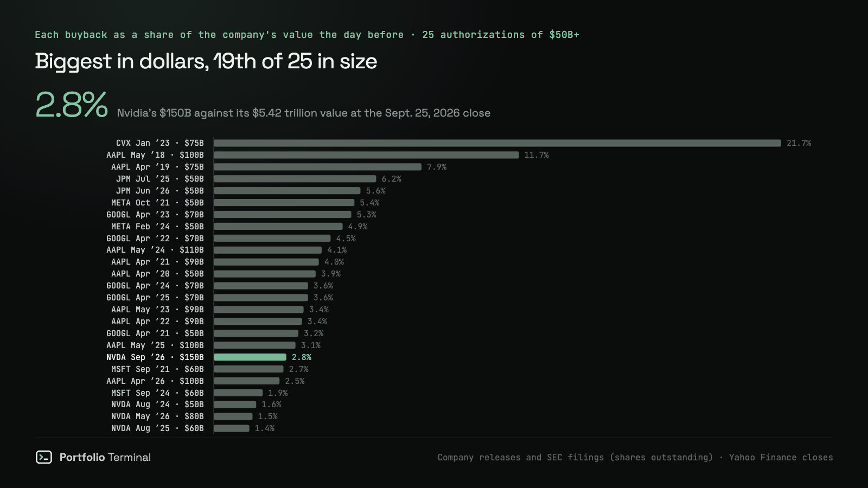868x488 pixels.
Task: Click the 2.5% value label
Action: 295,381
